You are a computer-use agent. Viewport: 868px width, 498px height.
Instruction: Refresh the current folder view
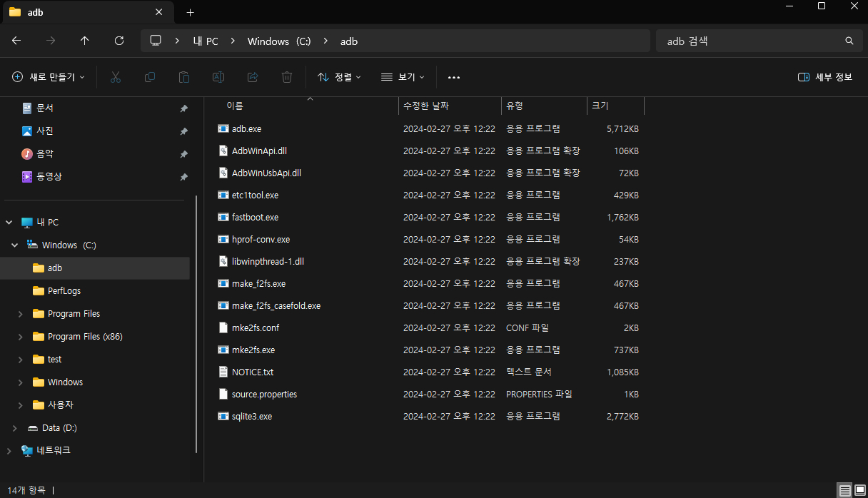coord(119,41)
